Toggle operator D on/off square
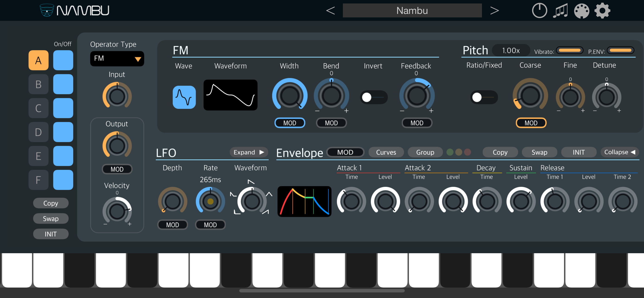This screenshot has height=298, width=644. pos(63,132)
